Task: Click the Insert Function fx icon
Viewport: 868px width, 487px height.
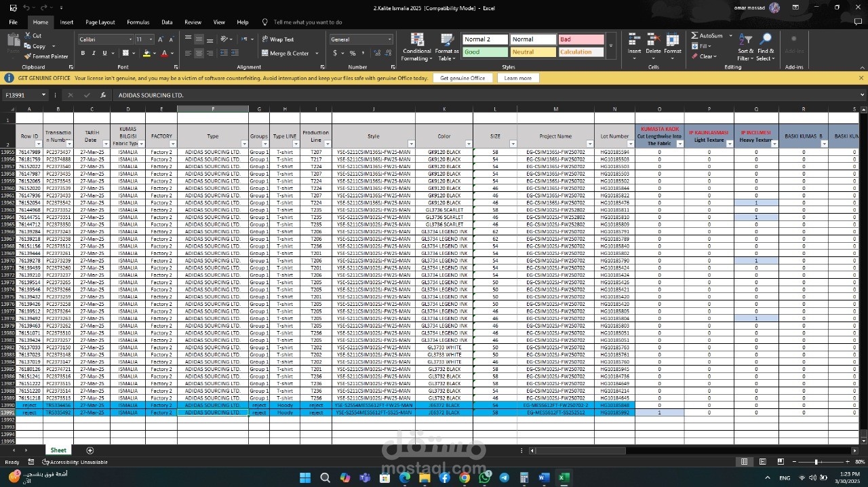Action: click(102, 96)
